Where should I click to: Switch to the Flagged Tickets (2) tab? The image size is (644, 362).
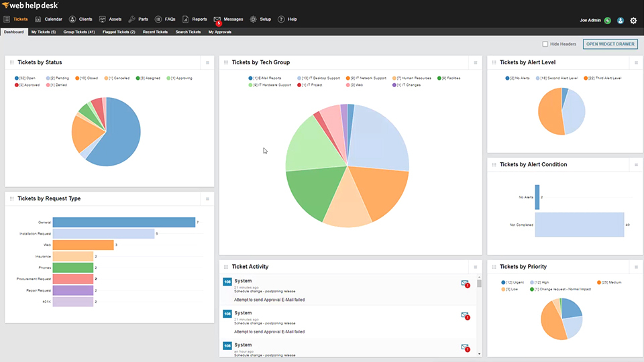pos(119,32)
